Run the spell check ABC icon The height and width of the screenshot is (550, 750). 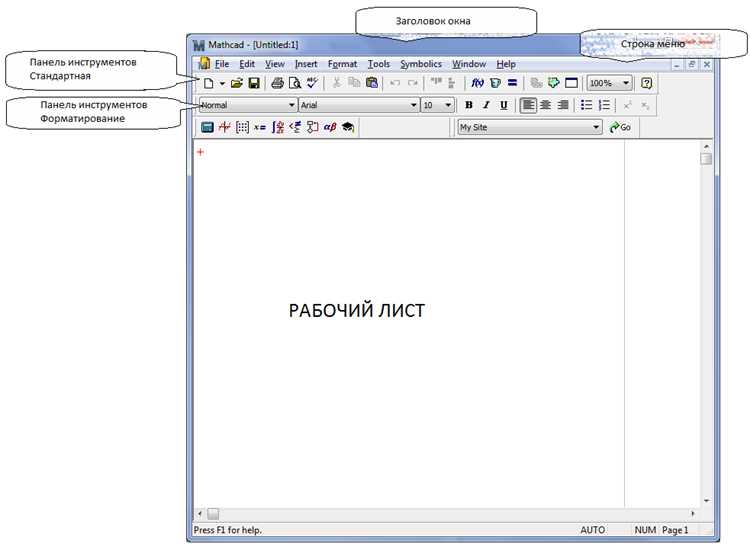point(312,83)
